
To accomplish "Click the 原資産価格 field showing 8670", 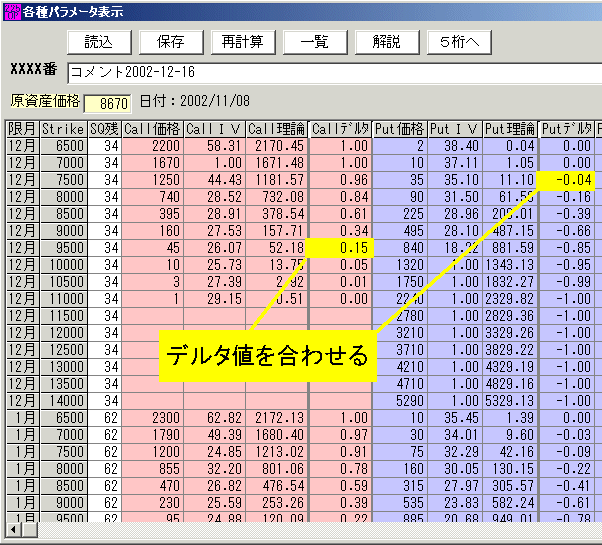I will 108,104.
